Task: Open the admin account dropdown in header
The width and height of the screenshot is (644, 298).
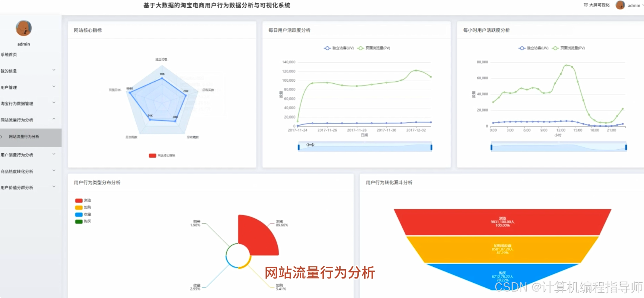Action: [635, 5]
